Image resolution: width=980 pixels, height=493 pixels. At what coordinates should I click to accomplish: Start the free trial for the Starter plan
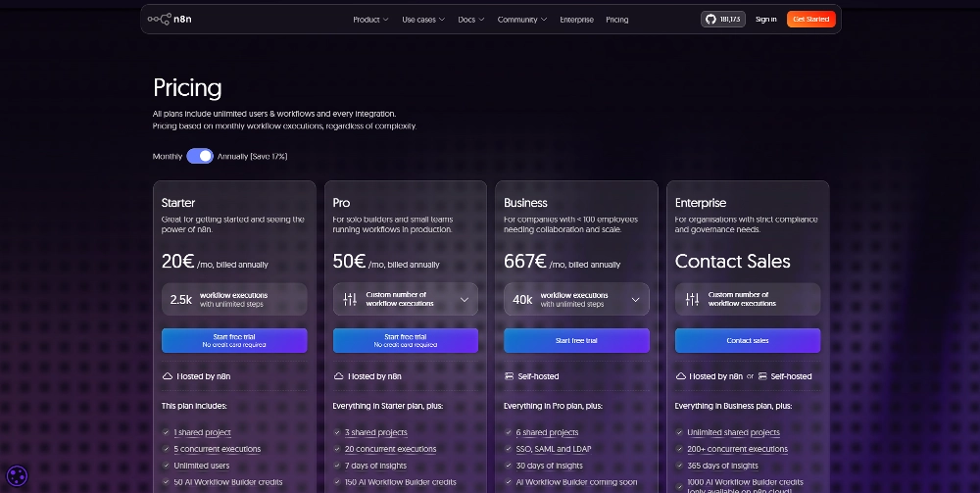(234, 340)
